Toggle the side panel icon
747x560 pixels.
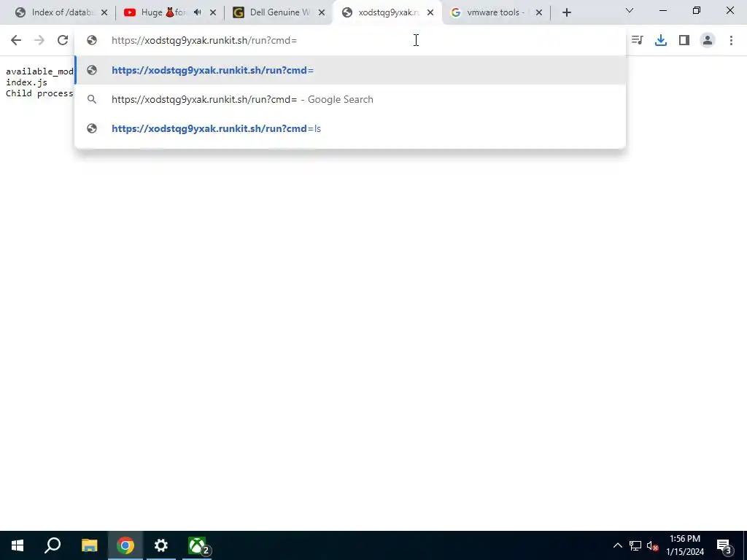(x=684, y=41)
